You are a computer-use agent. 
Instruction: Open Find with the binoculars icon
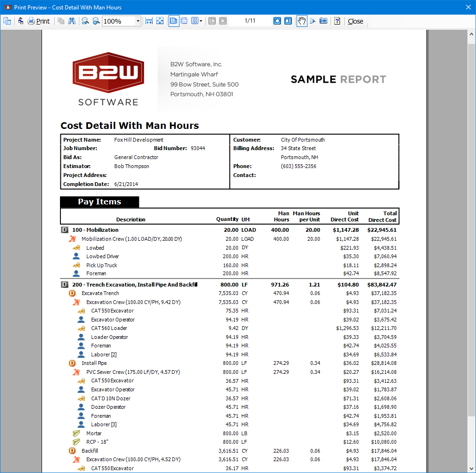(72, 21)
